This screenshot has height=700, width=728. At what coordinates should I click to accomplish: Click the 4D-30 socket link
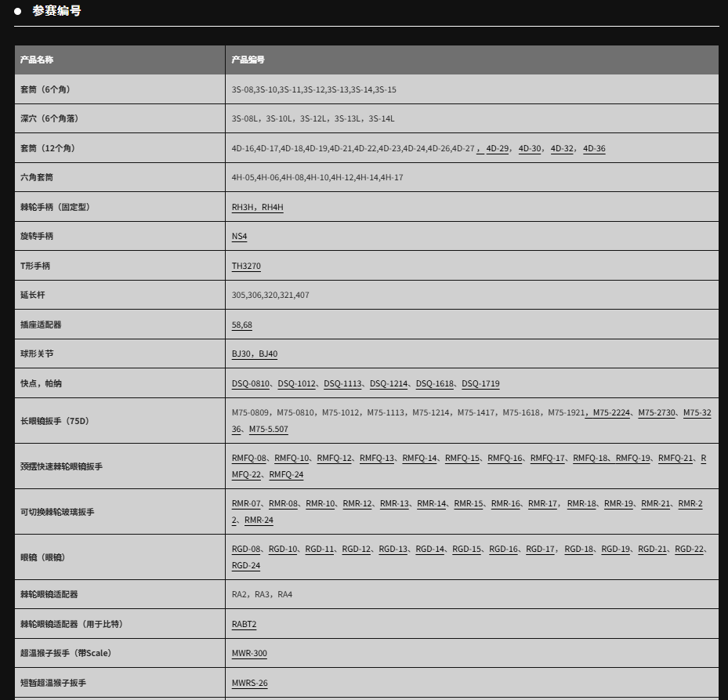point(530,148)
